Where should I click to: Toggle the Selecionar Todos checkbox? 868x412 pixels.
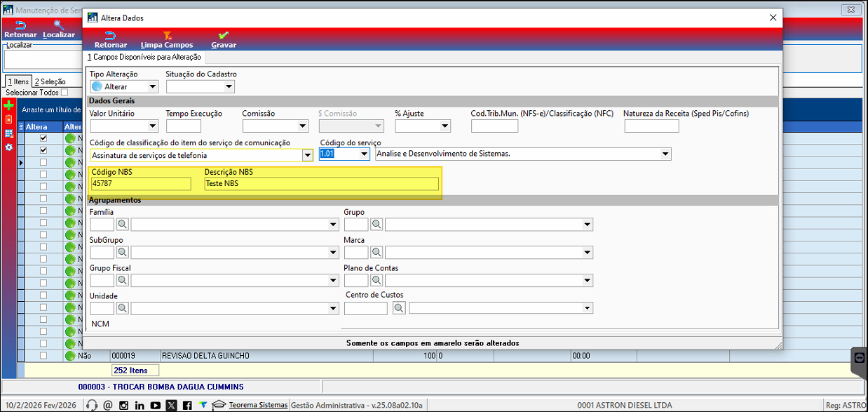click(65, 93)
